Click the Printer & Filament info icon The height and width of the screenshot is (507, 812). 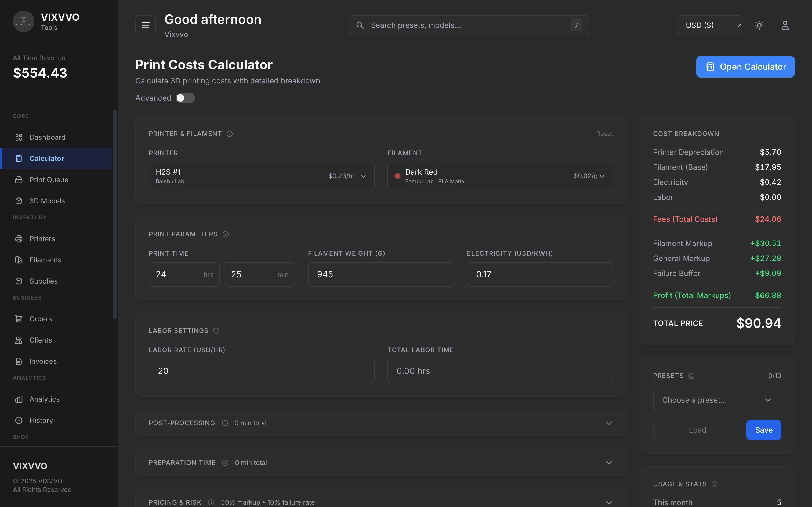(229, 134)
